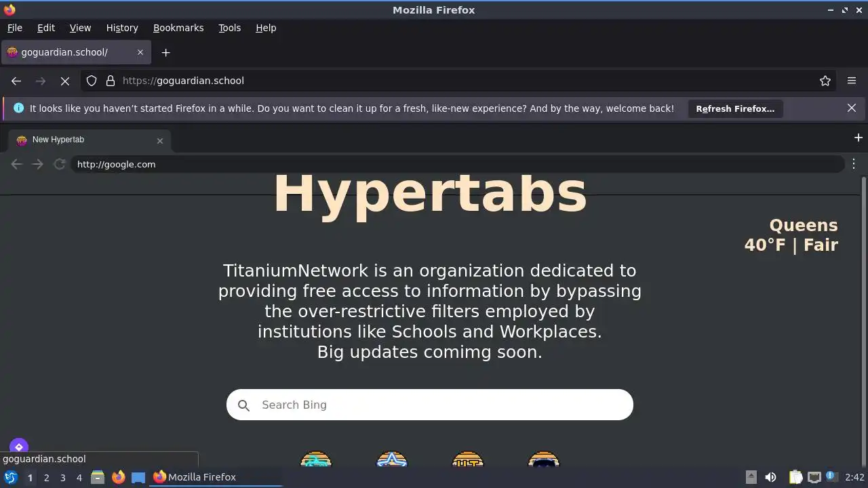Add a new Hypertab with plus icon
The height and width of the screenshot is (488, 868).
coord(859,138)
